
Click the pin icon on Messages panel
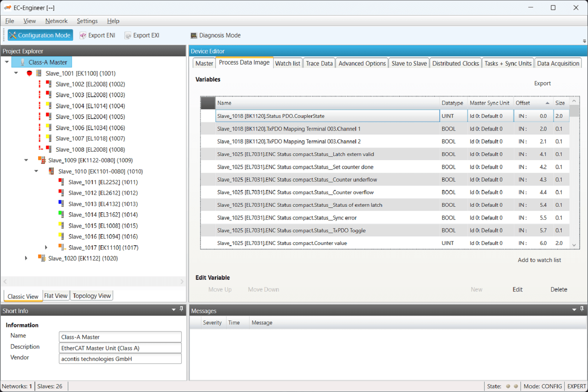click(x=582, y=309)
